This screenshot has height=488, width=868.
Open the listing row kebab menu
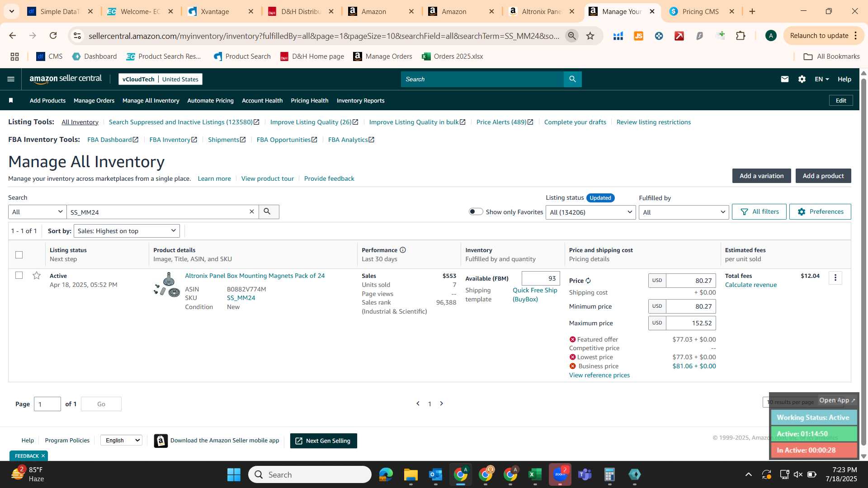point(835,277)
